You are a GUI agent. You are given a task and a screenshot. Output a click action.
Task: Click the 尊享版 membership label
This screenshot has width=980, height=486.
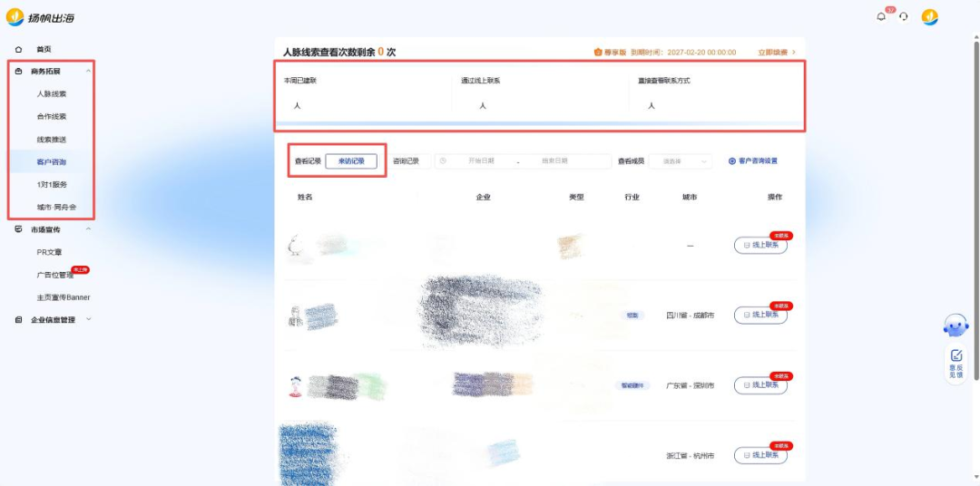615,53
